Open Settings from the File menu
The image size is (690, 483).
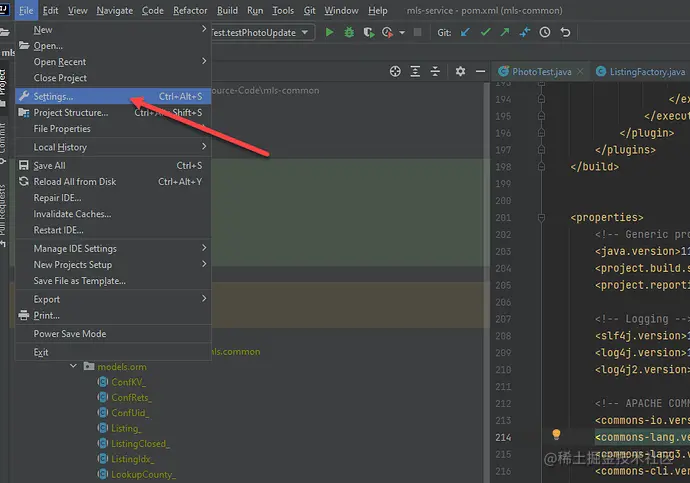(114, 96)
